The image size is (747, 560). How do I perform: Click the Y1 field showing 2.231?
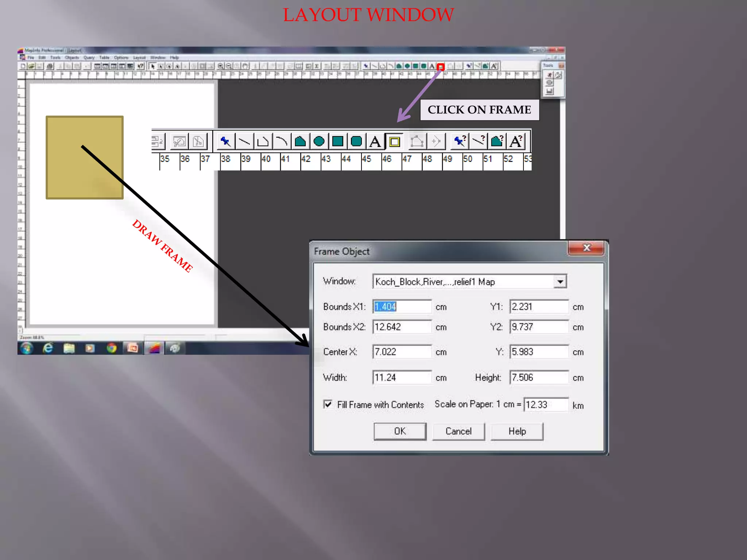tap(539, 307)
